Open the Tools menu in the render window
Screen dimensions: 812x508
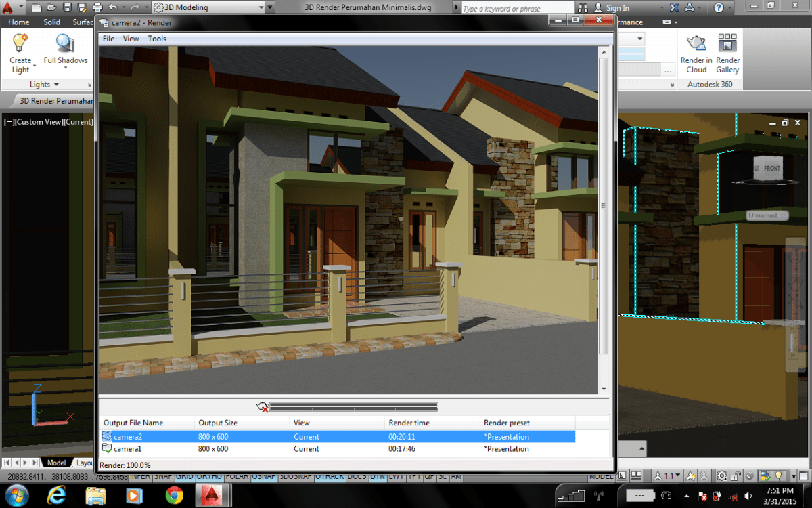(x=157, y=39)
